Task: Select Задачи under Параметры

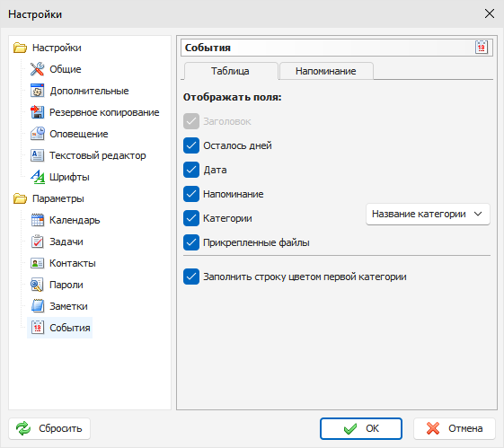Action: click(66, 242)
